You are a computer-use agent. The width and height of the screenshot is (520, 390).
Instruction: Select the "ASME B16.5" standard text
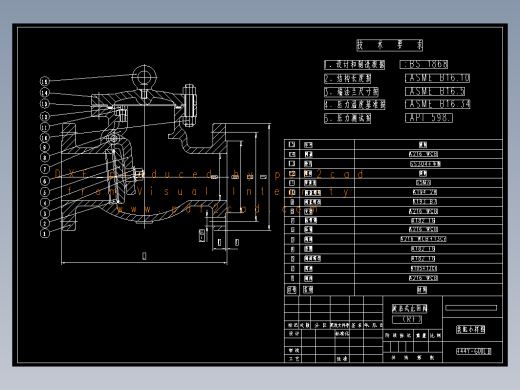tap(435, 91)
